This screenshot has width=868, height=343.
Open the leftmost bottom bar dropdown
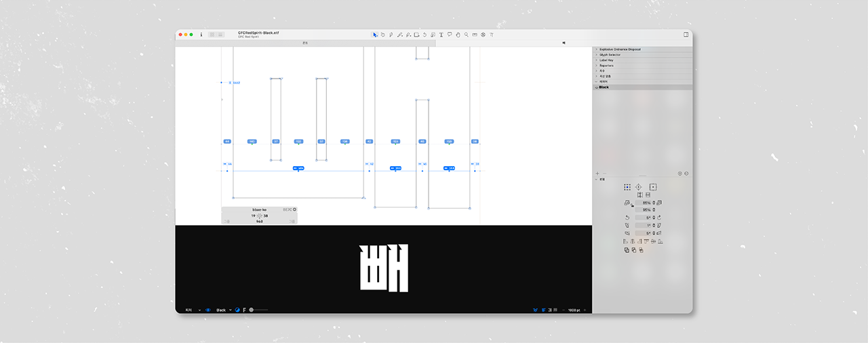click(193, 310)
